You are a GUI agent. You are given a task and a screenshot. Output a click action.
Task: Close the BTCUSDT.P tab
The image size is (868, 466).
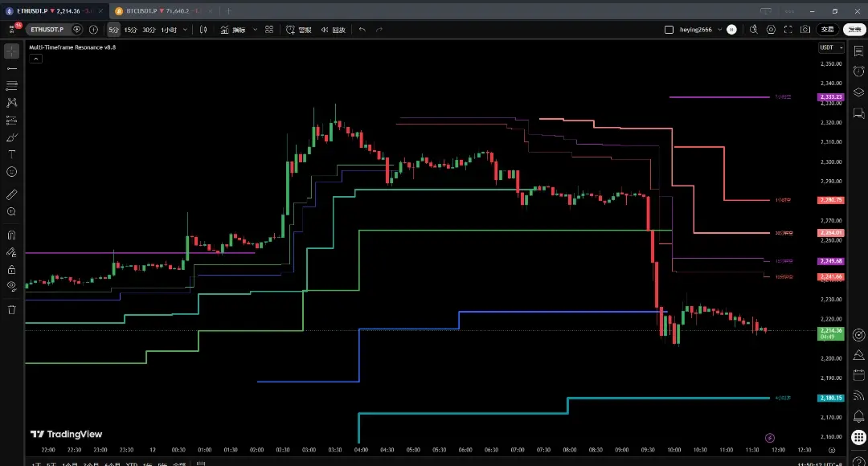211,11
